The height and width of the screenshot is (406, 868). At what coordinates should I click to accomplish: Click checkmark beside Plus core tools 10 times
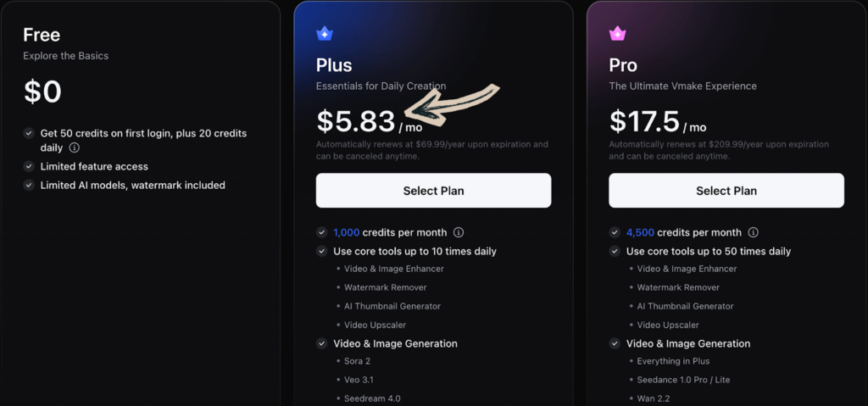[x=322, y=251]
